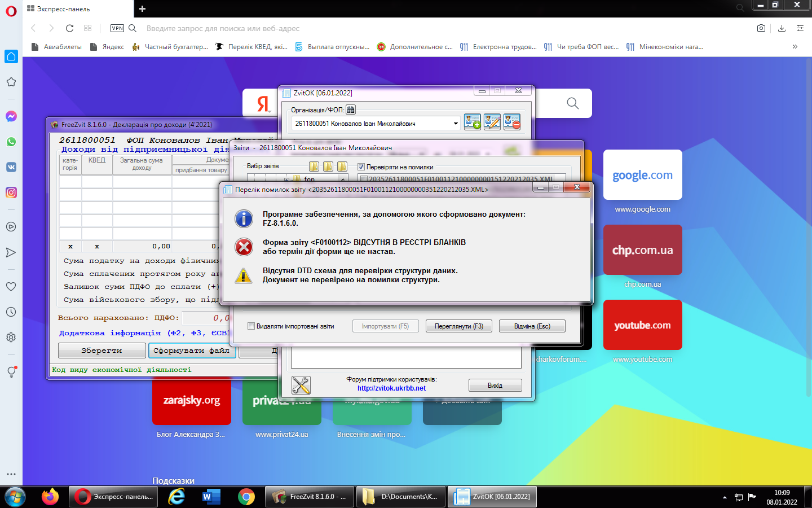Open Messenger from the Opera sidebar
Viewport: 812px width, 508px height.
[11, 116]
